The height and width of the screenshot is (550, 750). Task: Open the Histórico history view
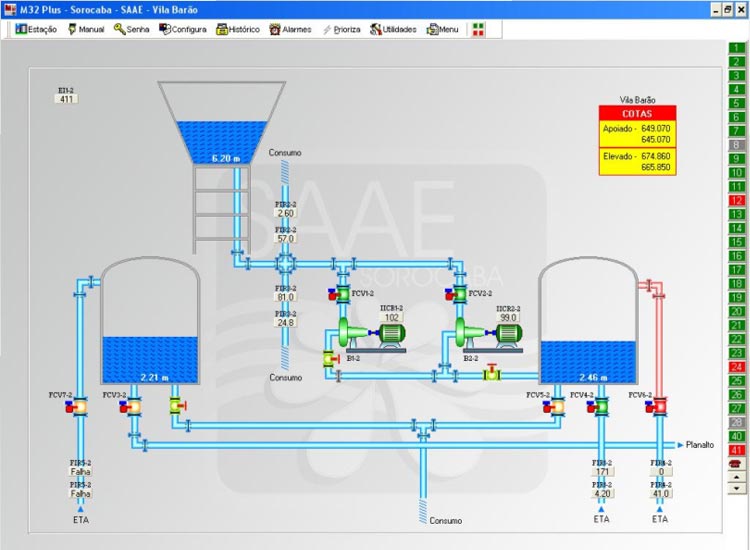(238, 30)
